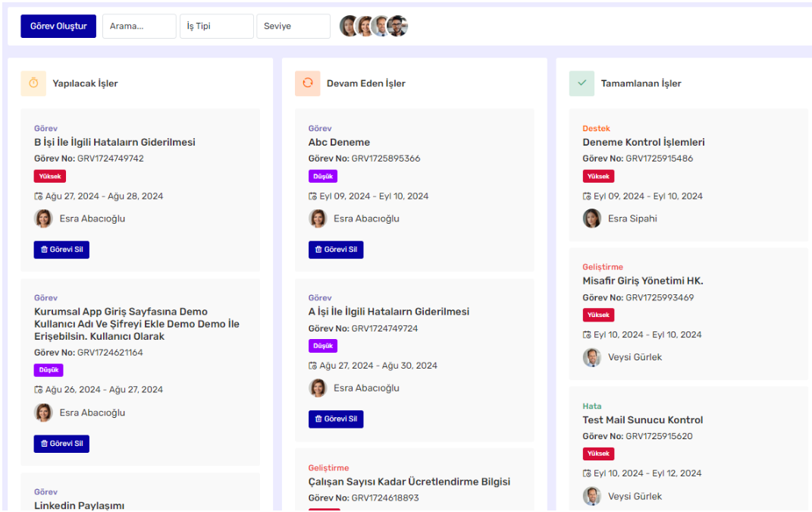Click Veysi Gürlek's avatar in Misafir Giriş card
The width and height of the screenshot is (812, 512).
coord(591,357)
